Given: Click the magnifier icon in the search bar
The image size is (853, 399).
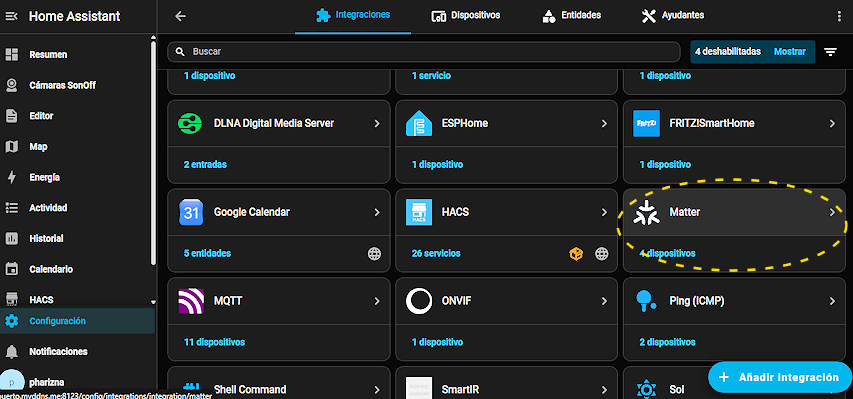Looking at the screenshot, I should [180, 52].
